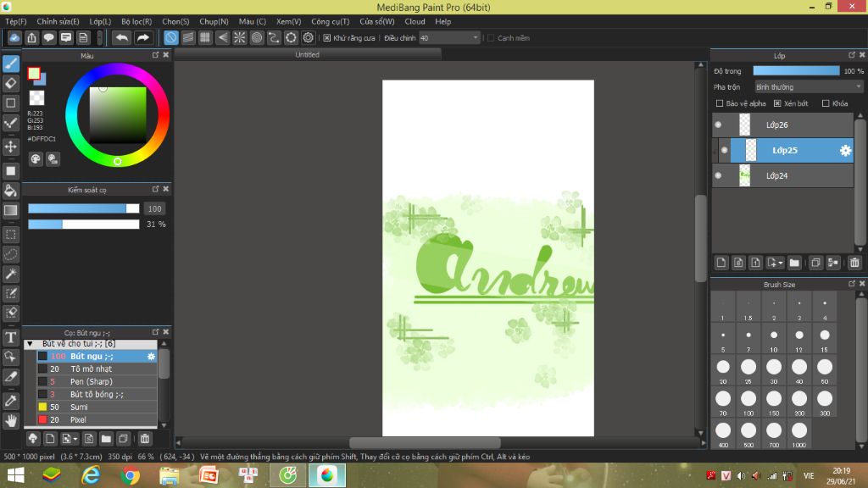Enable the Bảo vệ alpha checkbox
The height and width of the screenshot is (488, 868).
tap(720, 103)
